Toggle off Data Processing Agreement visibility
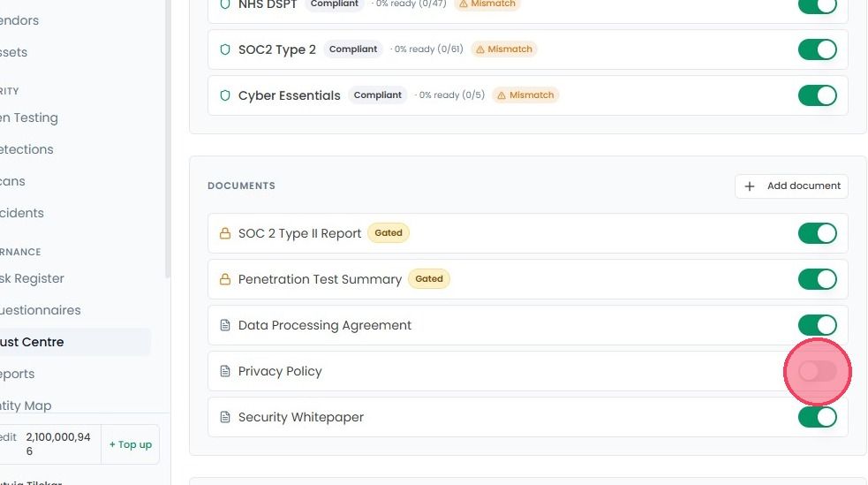This screenshot has height=485, width=868. click(817, 325)
